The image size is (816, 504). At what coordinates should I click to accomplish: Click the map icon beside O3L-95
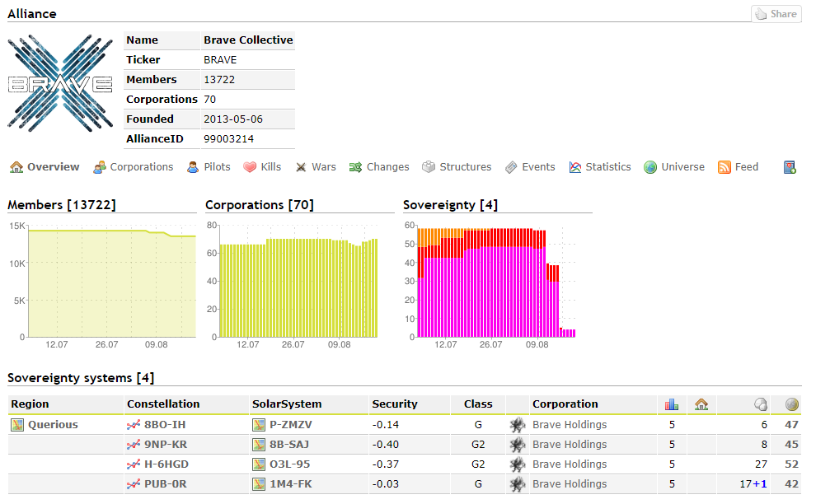coord(259,464)
